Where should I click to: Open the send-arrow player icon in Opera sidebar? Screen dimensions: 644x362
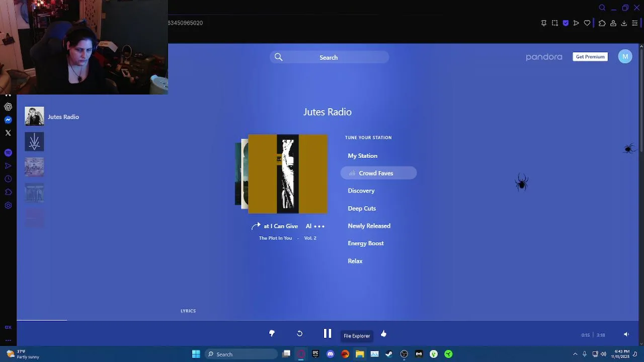click(8, 165)
